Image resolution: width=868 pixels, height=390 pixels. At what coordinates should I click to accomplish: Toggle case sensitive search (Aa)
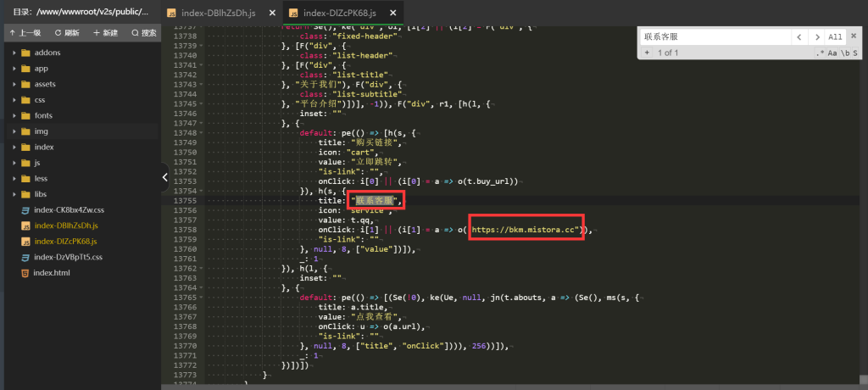tap(832, 53)
